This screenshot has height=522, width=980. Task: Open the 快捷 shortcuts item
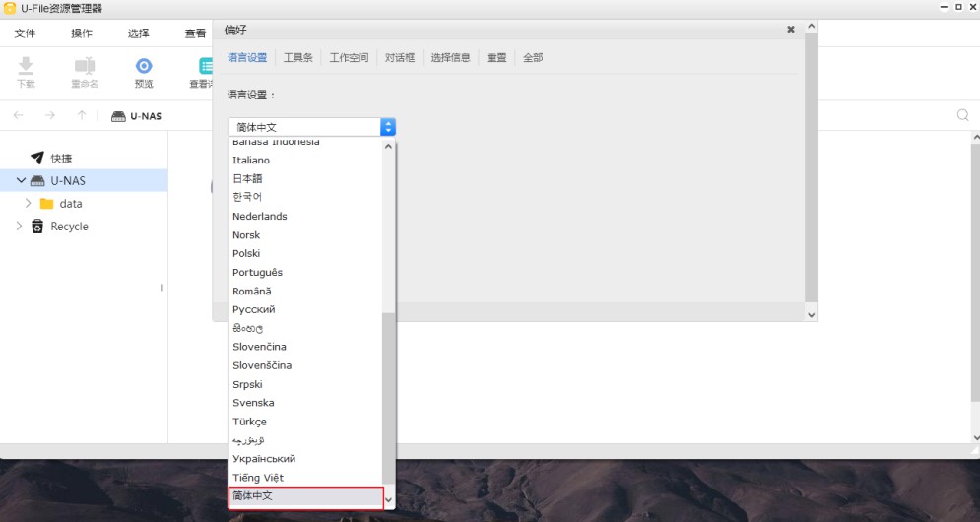tap(61, 158)
